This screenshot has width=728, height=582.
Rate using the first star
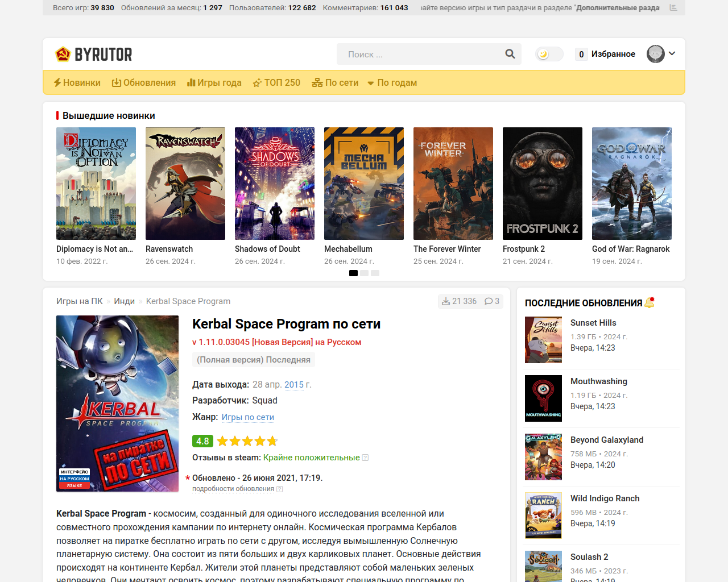[222, 441]
